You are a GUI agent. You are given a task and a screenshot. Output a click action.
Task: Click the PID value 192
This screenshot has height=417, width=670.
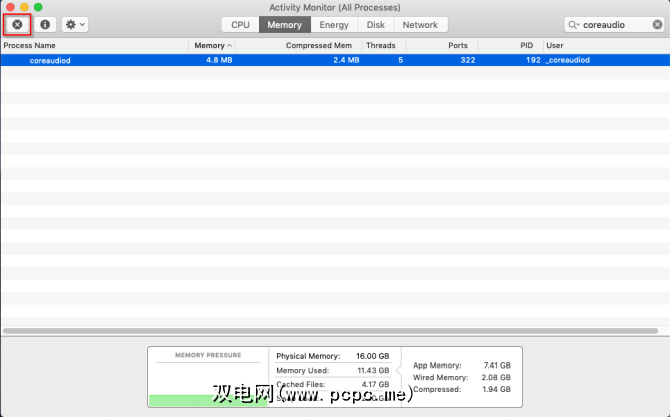[533, 60]
